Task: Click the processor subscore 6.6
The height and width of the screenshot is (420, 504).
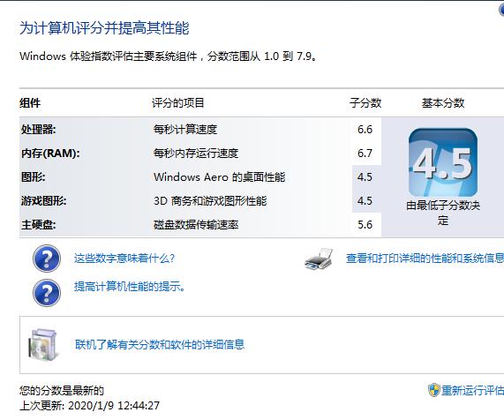Action: (x=365, y=130)
